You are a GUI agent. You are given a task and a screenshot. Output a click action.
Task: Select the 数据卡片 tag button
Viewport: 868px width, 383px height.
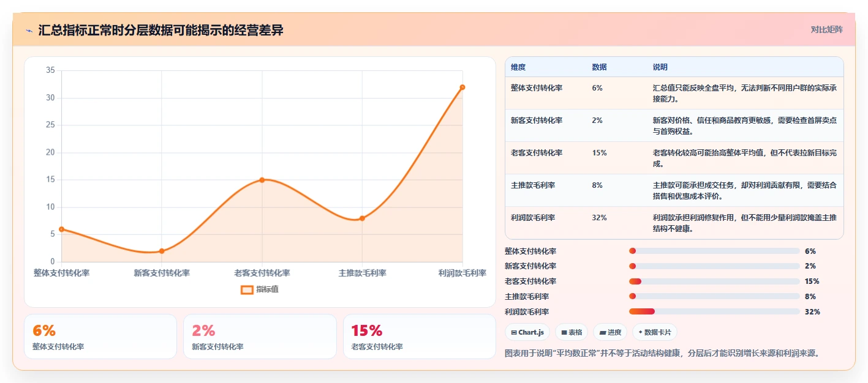pos(654,332)
